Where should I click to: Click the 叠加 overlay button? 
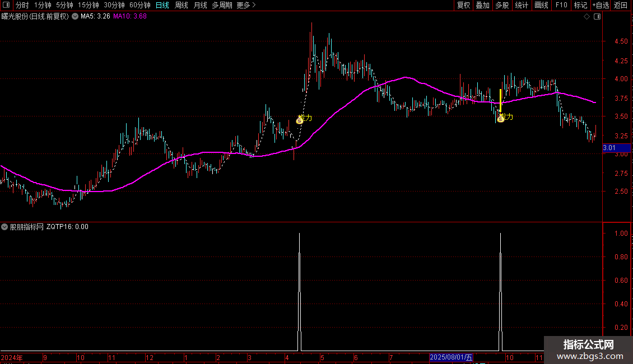coord(483,5)
